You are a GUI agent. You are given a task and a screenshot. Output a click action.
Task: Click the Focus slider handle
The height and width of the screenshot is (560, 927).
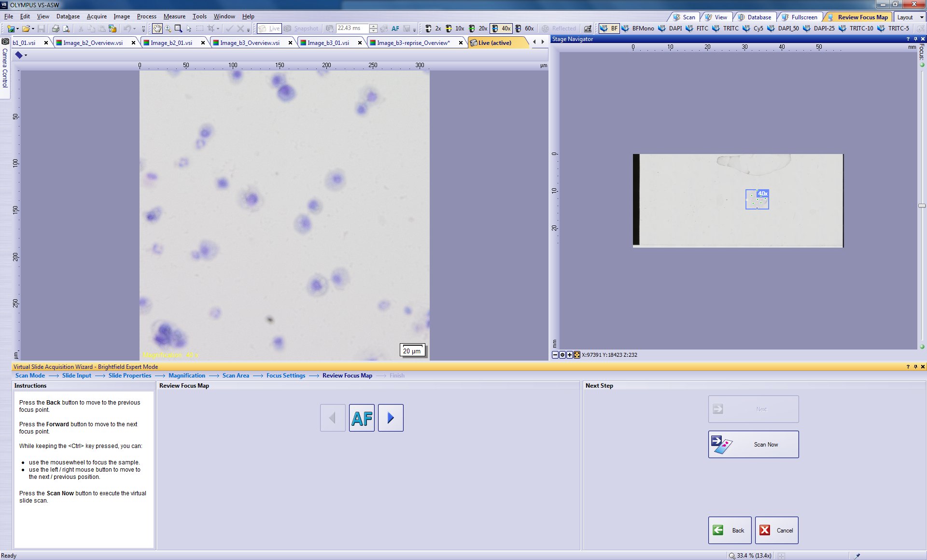(x=922, y=206)
